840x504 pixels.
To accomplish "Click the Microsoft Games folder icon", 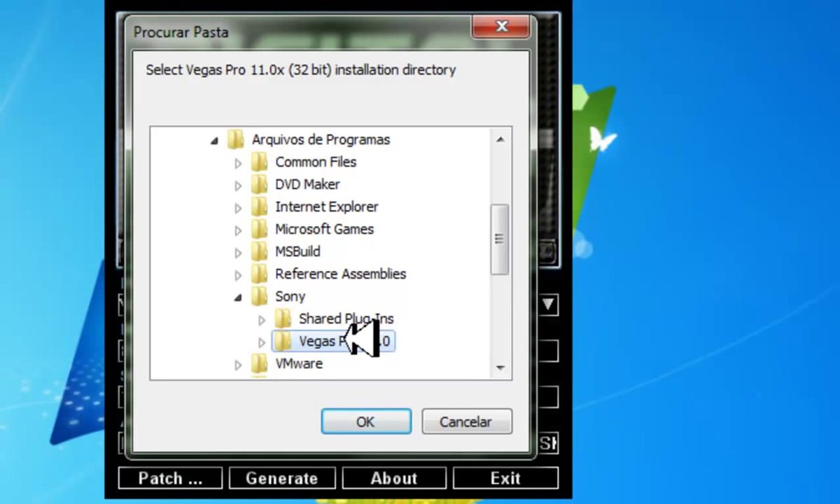I will coord(260,229).
